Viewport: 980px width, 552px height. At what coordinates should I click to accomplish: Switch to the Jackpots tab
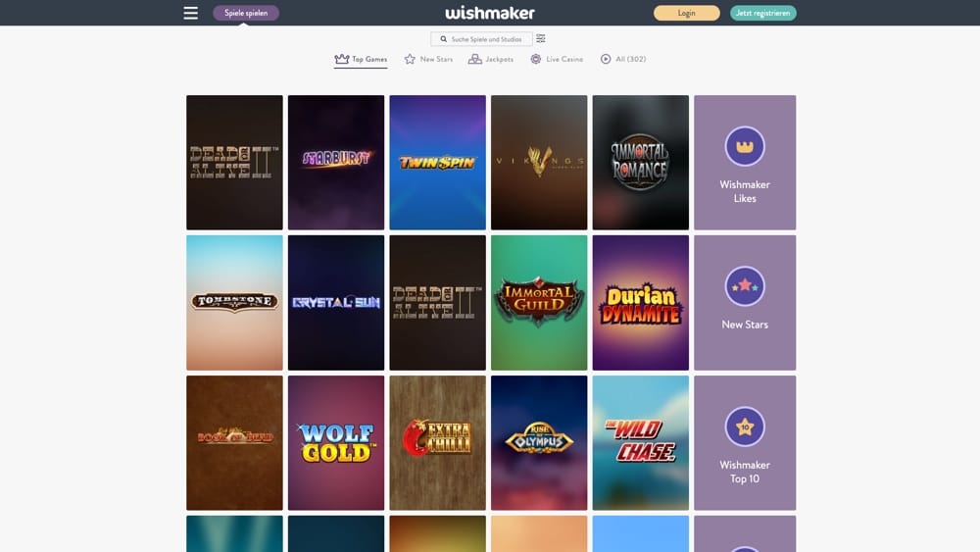(x=491, y=60)
